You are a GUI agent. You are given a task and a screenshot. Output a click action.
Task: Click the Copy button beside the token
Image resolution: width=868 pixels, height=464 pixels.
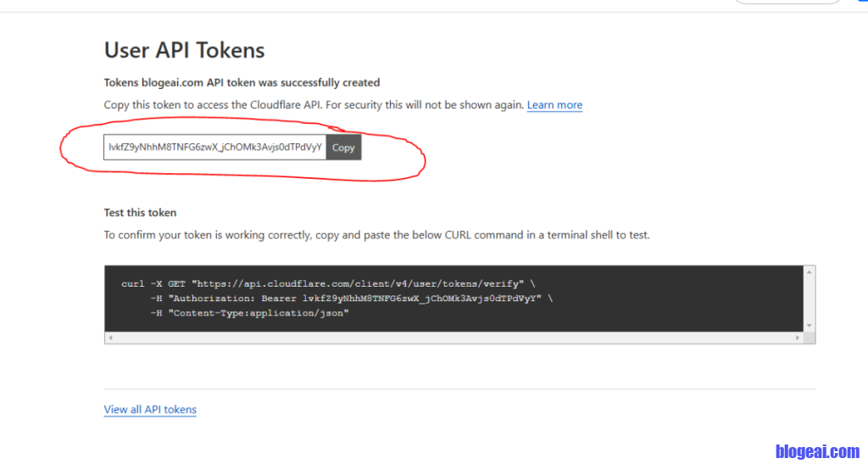(343, 148)
